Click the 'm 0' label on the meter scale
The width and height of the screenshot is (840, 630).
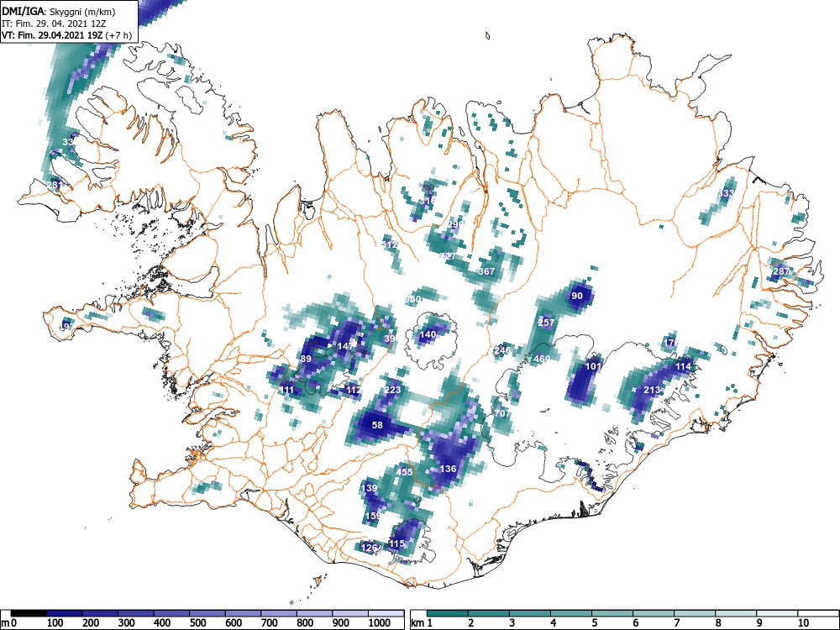(9, 623)
